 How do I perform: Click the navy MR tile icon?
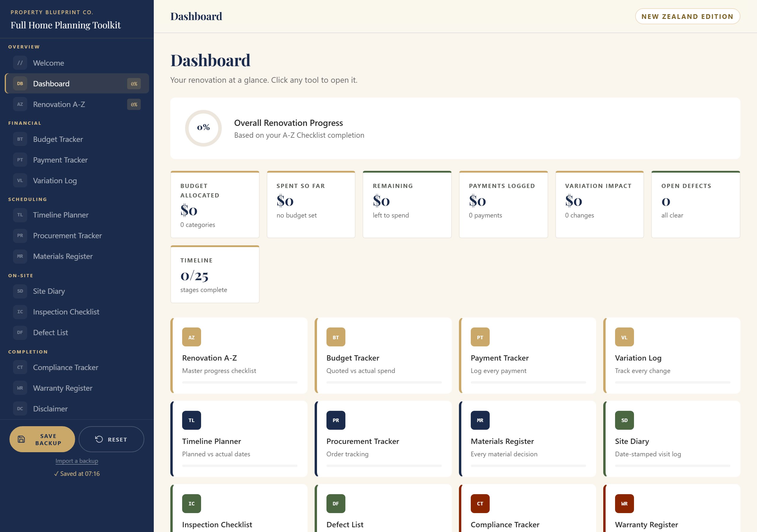[480, 420]
